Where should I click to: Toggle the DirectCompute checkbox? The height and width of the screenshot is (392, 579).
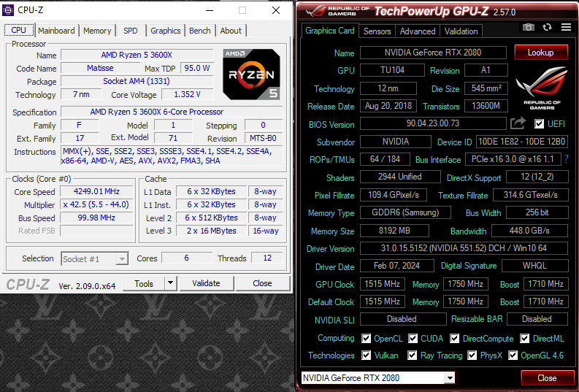(x=455, y=338)
